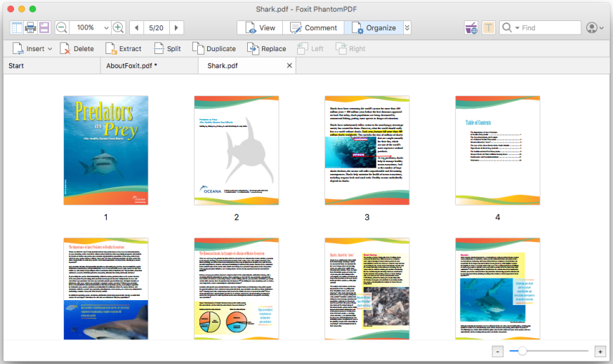
Task: Select page 4 Table of Contents thumbnail
Action: coord(498,150)
